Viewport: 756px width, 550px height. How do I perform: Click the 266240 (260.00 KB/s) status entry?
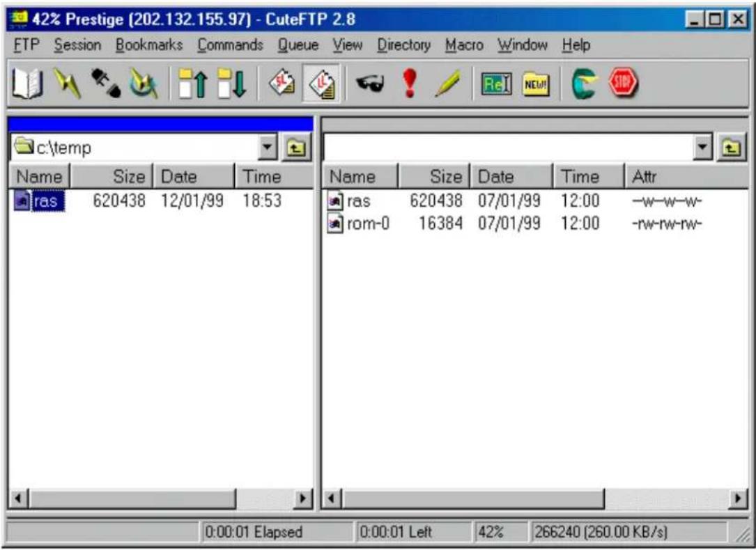click(601, 532)
